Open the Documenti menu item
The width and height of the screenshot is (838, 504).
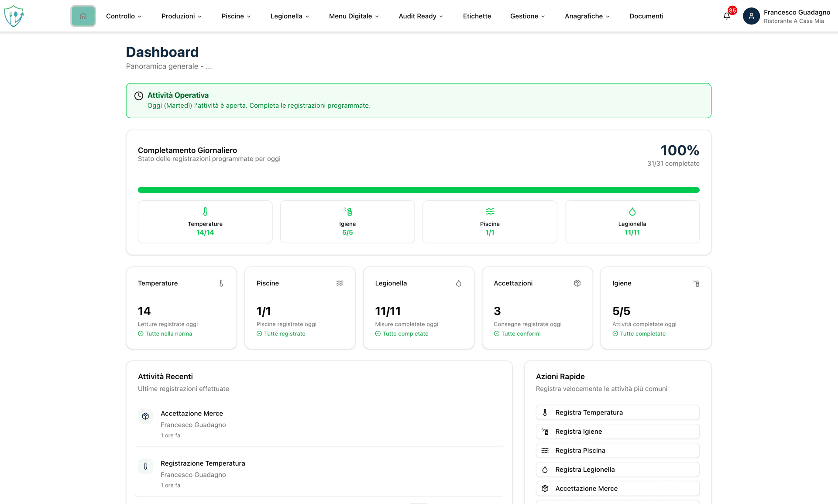[x=646, y=16]
